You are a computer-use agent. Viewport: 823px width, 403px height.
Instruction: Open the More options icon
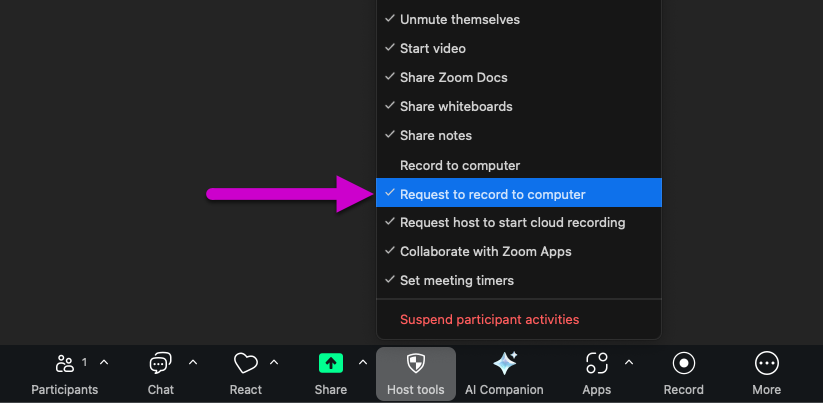[x=767, y=363]
